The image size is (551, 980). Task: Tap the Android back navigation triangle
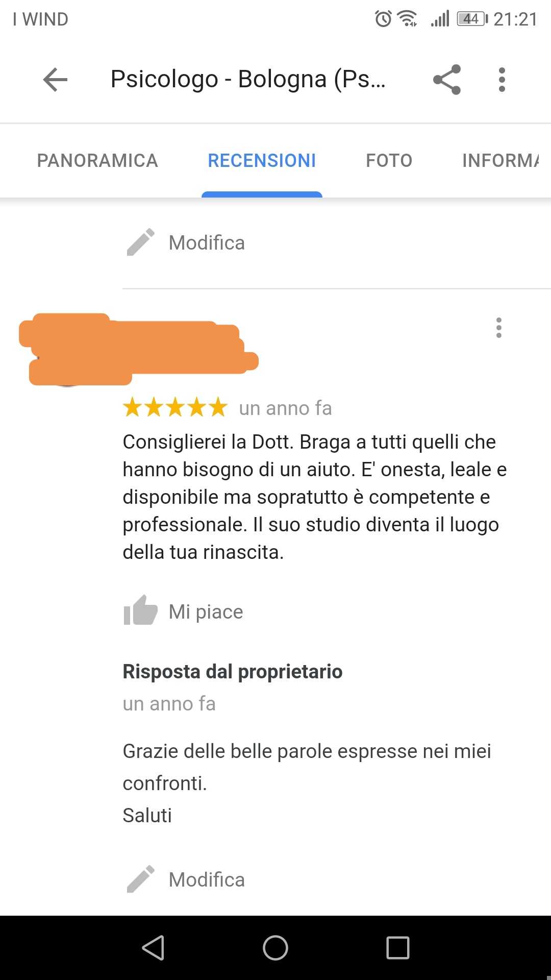(153, 948)
